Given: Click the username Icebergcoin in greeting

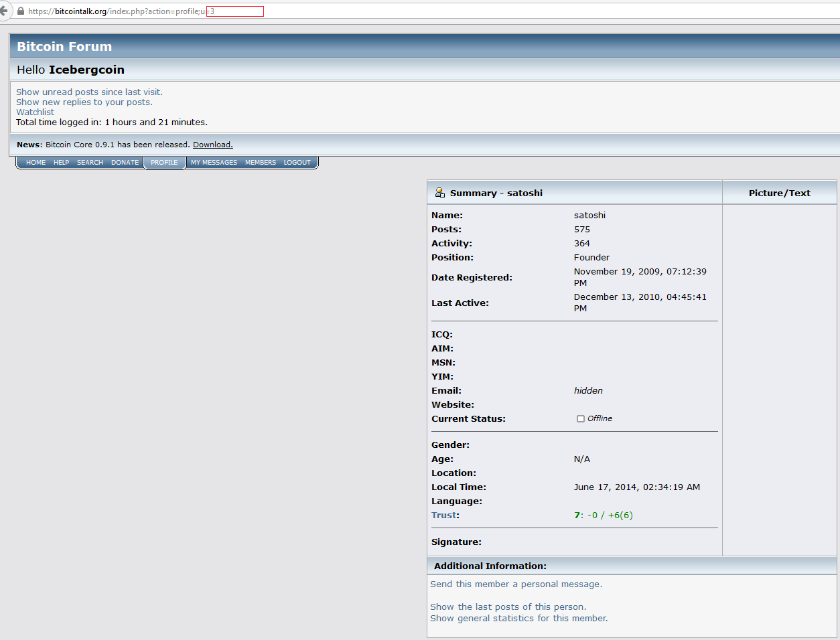Looking at the screenshot, I should click(x=86, y=70).
